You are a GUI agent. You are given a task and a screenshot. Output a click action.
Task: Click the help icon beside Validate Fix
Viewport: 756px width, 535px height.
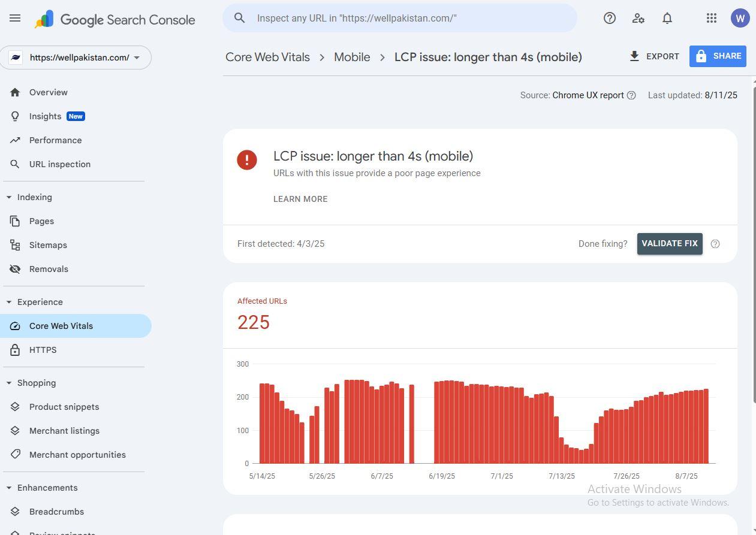click(x=715, y=244)
